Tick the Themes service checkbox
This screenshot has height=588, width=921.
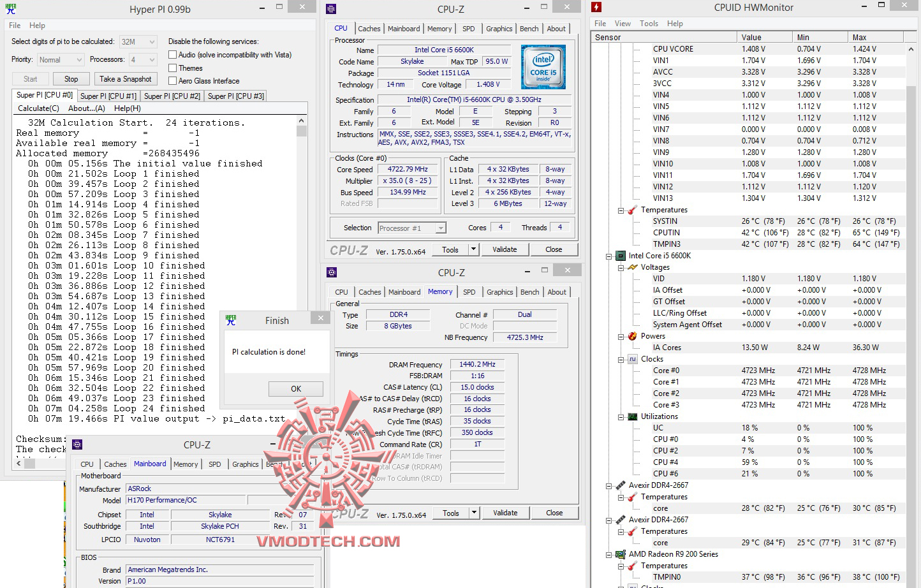(172, 68)
